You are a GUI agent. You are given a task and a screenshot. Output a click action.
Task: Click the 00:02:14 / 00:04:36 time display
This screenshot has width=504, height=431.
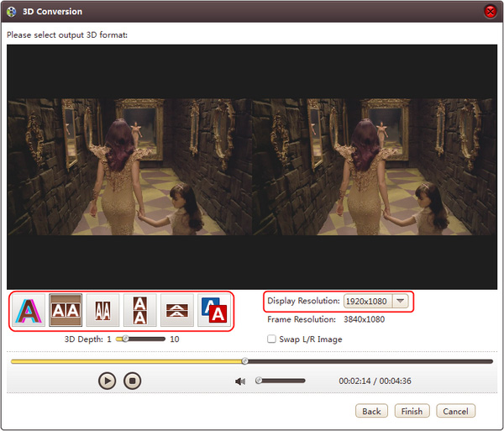point(375,381)
